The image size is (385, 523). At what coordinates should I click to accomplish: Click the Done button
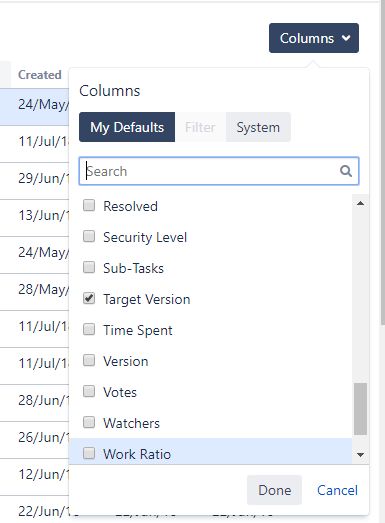[x=274, y=490]
